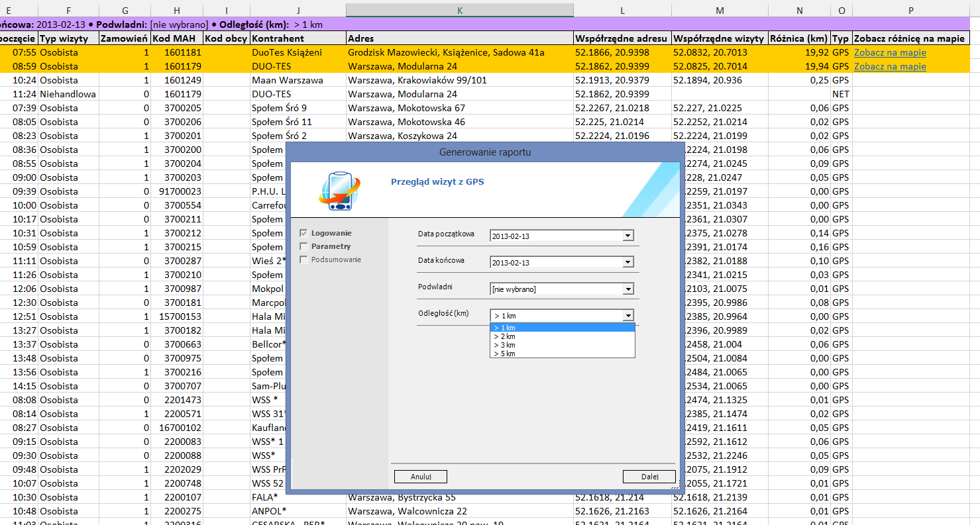Select column N header
The width and height of the screenshot is (980, 525).
tap(799, 11)
